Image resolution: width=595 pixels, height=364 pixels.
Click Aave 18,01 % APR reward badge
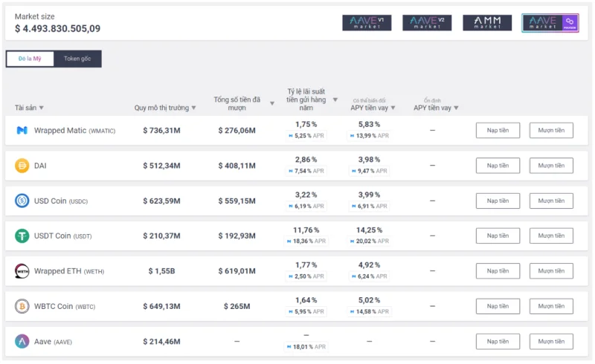(x=306, y=347)
